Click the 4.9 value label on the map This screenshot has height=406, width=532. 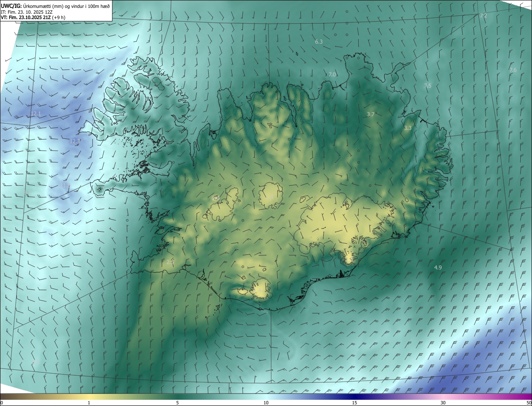point(438,268)
